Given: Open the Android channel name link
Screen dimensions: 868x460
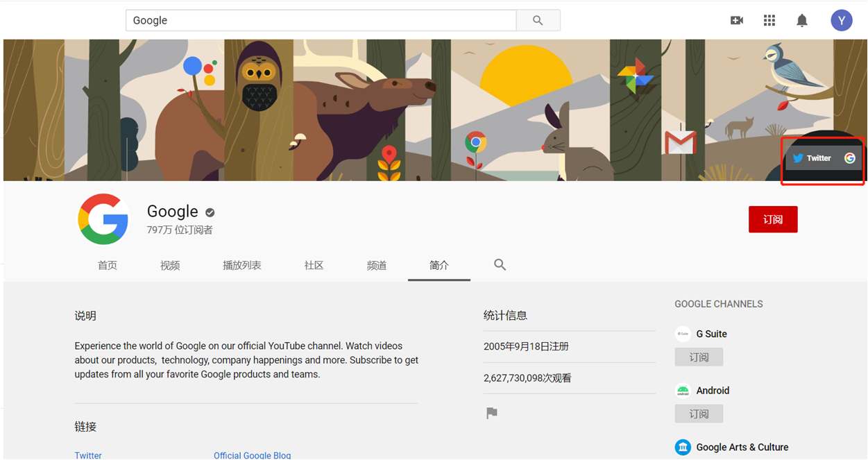Looking at the screenshot, I should (713, 391).
